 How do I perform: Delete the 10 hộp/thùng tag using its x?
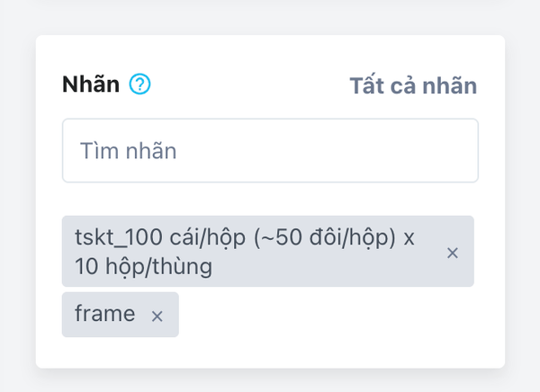tap(453, 254)
